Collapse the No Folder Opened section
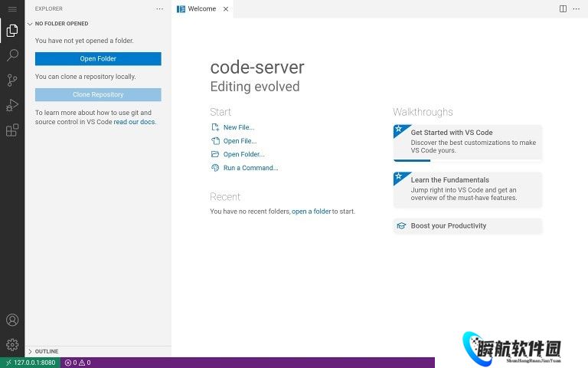588x368 pixels. pyautogui.click(x=61, y=24)
